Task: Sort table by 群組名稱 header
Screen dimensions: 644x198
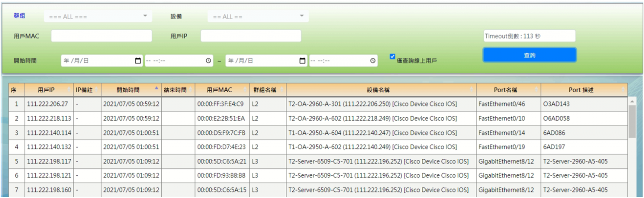Action: [x=265, y=90]
